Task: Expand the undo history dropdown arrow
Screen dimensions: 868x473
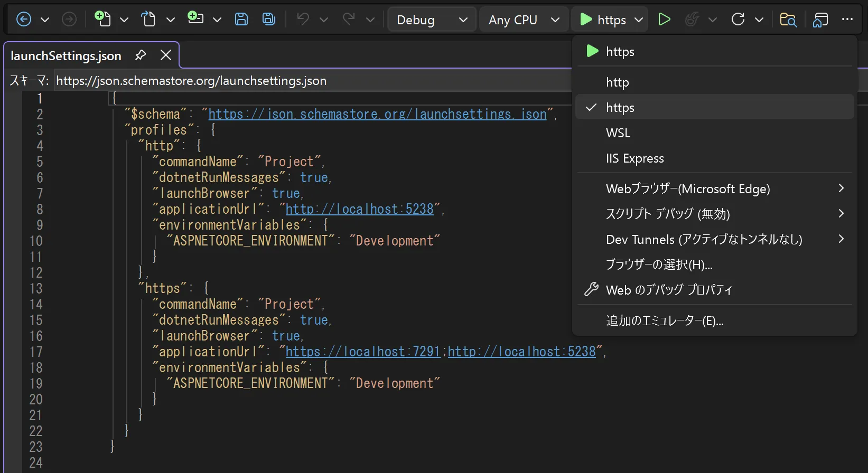Action: tap(324, 20)
